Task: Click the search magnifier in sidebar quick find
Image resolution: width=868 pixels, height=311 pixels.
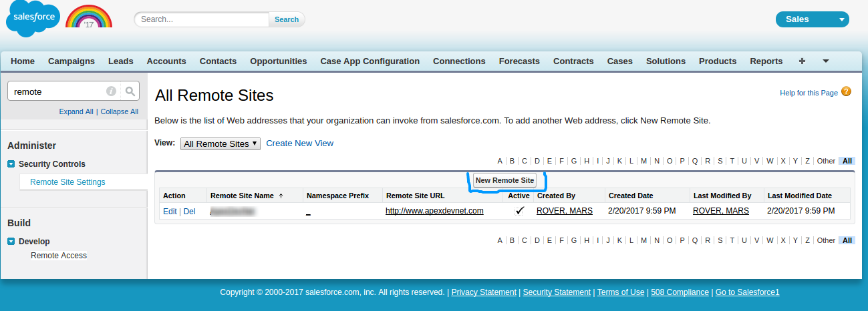Action: [x=130, y=91]
